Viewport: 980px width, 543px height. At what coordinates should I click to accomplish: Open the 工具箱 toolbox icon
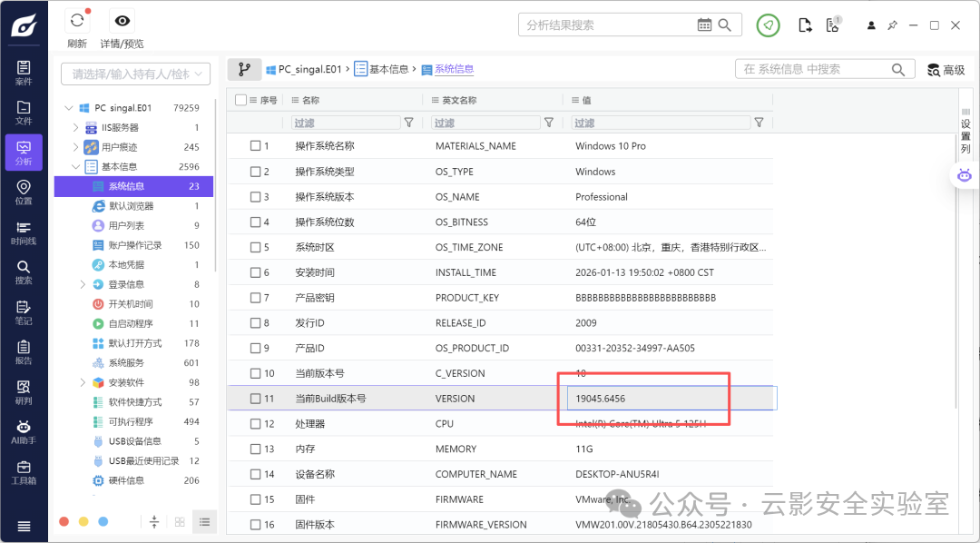pos(24,473)
